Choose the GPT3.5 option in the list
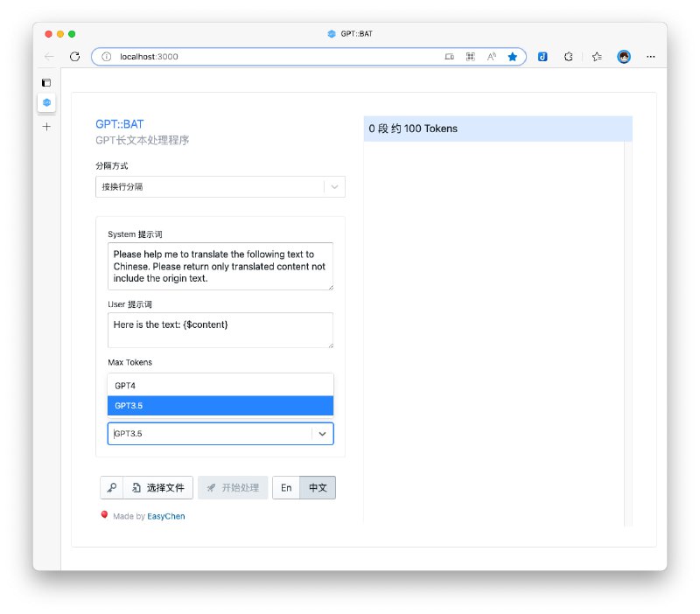The height and width of the screenshot is (614, 700). click(220, 406)
